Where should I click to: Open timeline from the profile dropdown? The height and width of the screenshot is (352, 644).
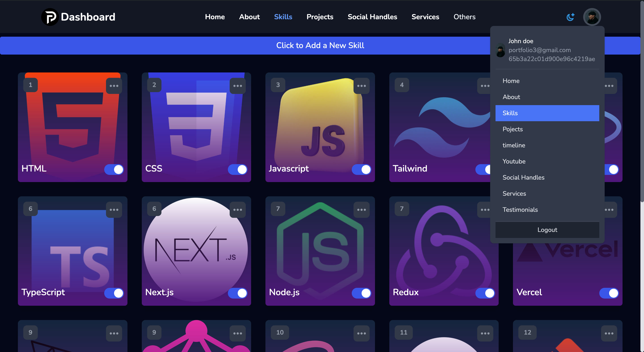pyautogui.click(x=547, y=145)
